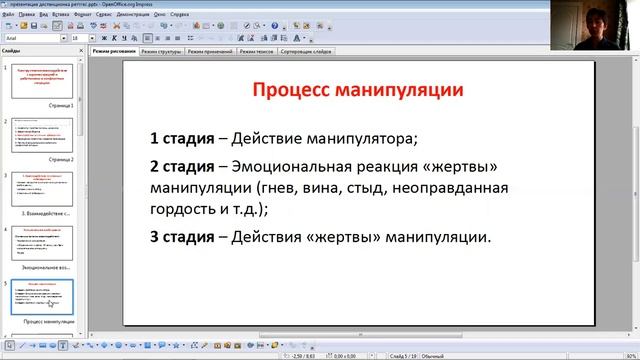
Task: Click the Open file icon
Action: [24, 26]
